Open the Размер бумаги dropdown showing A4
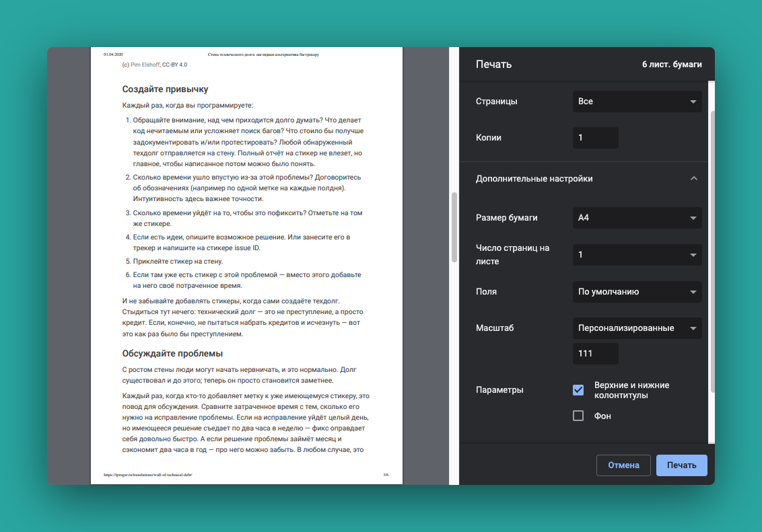The image size is (762, 532). tap(637, 218)
